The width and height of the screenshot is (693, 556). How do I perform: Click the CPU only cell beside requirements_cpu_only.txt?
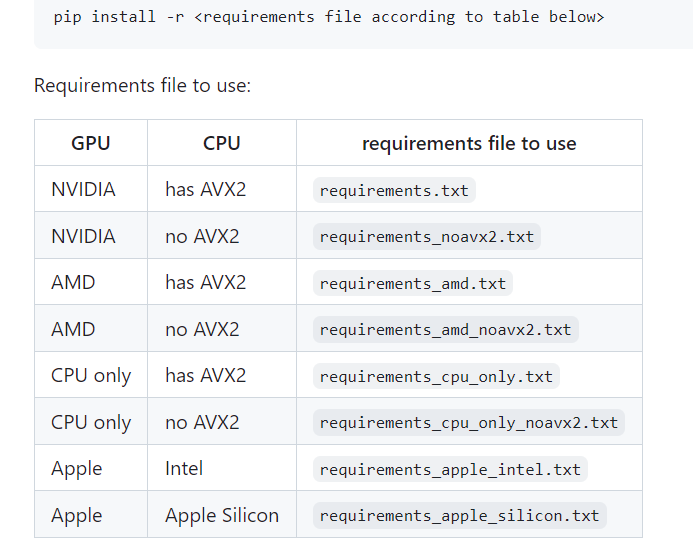(x=91, y=376)
